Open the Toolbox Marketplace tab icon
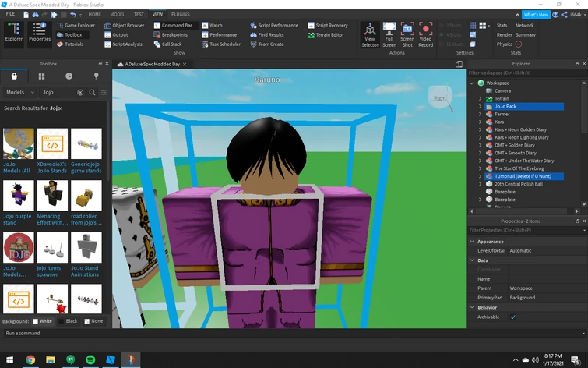588x368 pixels. click(14, 76)
